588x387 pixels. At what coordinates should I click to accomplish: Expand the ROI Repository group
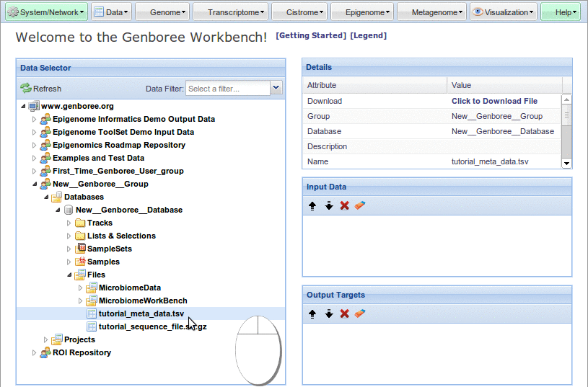(x=34, y=353)
